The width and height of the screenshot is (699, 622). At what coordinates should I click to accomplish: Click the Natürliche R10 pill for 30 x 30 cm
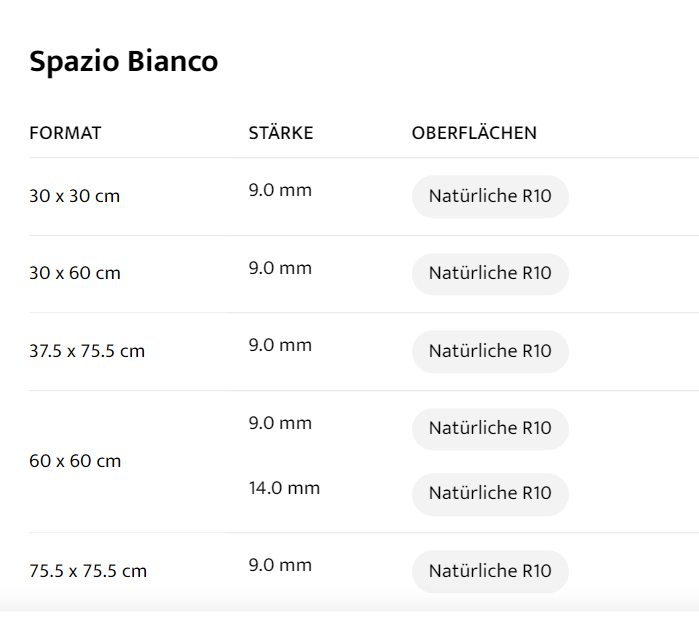[490, 196]
